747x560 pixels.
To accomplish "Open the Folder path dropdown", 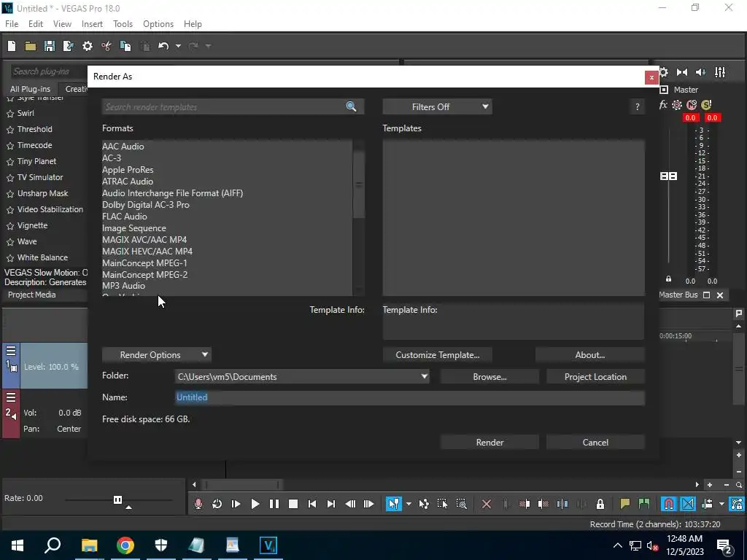I will point(424,377).
